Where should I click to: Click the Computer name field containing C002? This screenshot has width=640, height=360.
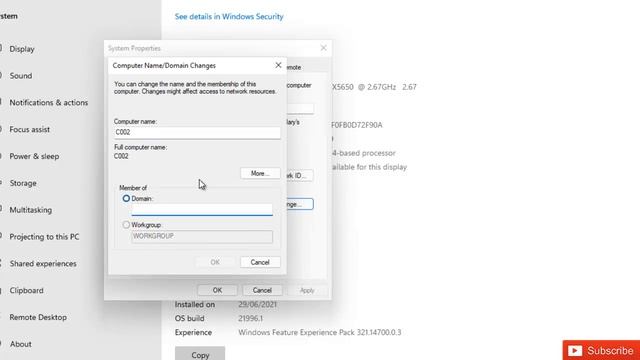197,132
